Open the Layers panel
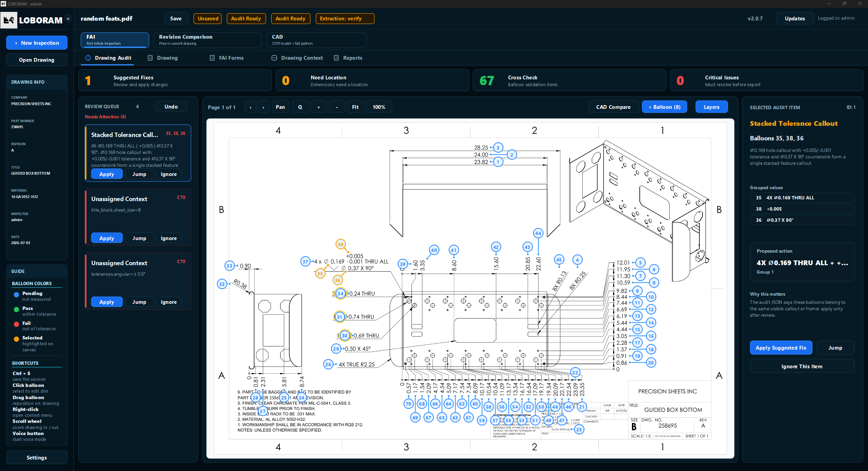Viewport: 868px width, 471px height. click(711, 107)
